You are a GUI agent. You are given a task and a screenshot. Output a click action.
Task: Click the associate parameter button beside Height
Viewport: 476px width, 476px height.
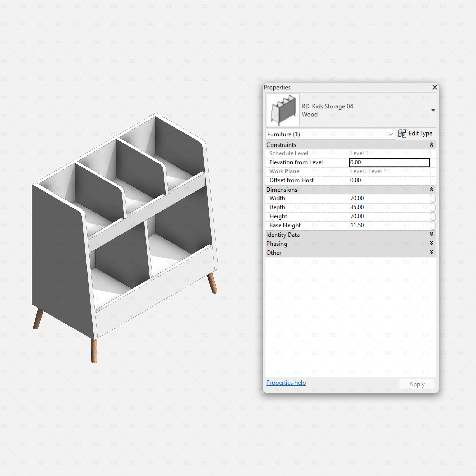tap(433, 216)
